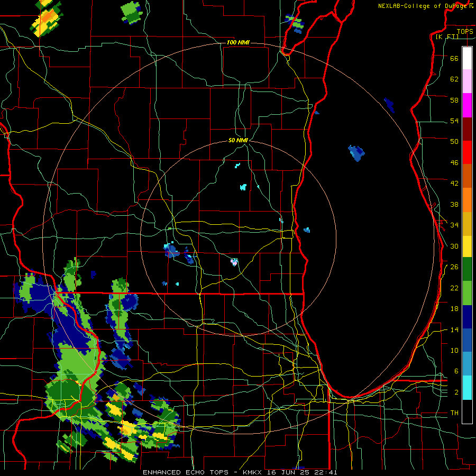Click the 26 value on the legend
The height and width of the screenshot is (476, 476).
[x=454, y=267]
